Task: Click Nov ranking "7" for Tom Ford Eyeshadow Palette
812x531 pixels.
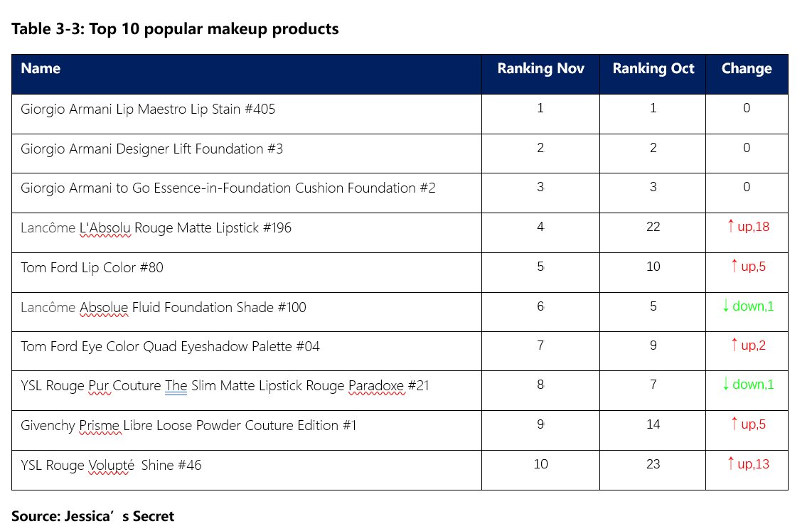Action: tap(540, 345)
